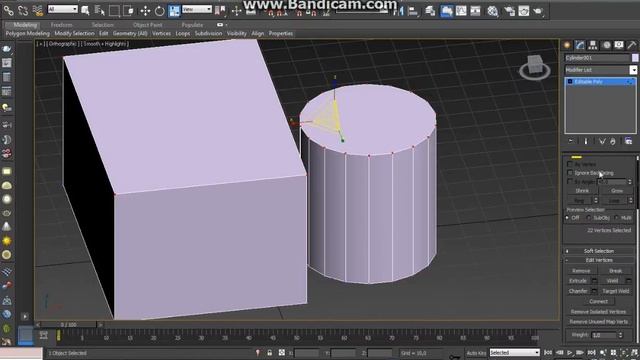Viewport: 640px width, 360px height.
Task: Open the Polygon Modeling ribbon panel
Action: click(27, 33)
